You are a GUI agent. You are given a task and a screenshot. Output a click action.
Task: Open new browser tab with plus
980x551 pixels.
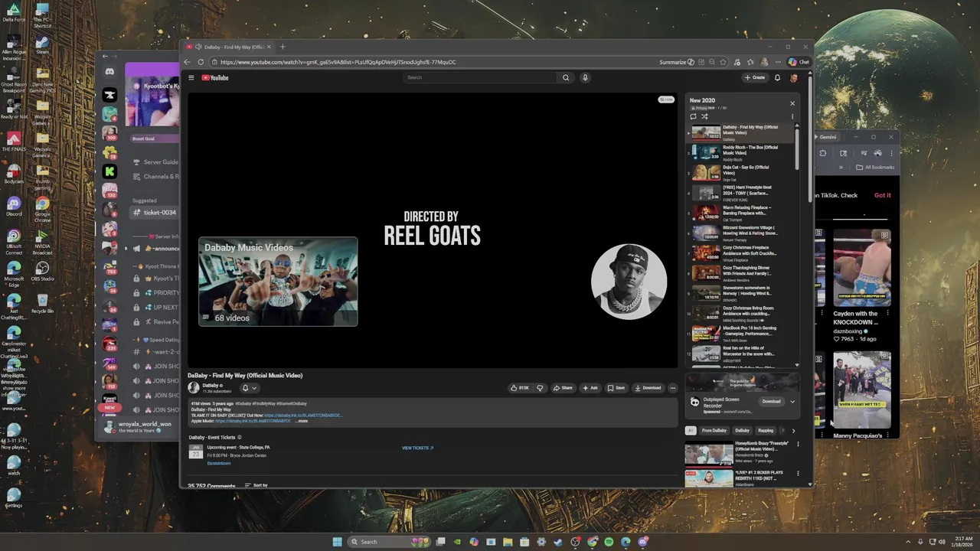pos(283,47)
